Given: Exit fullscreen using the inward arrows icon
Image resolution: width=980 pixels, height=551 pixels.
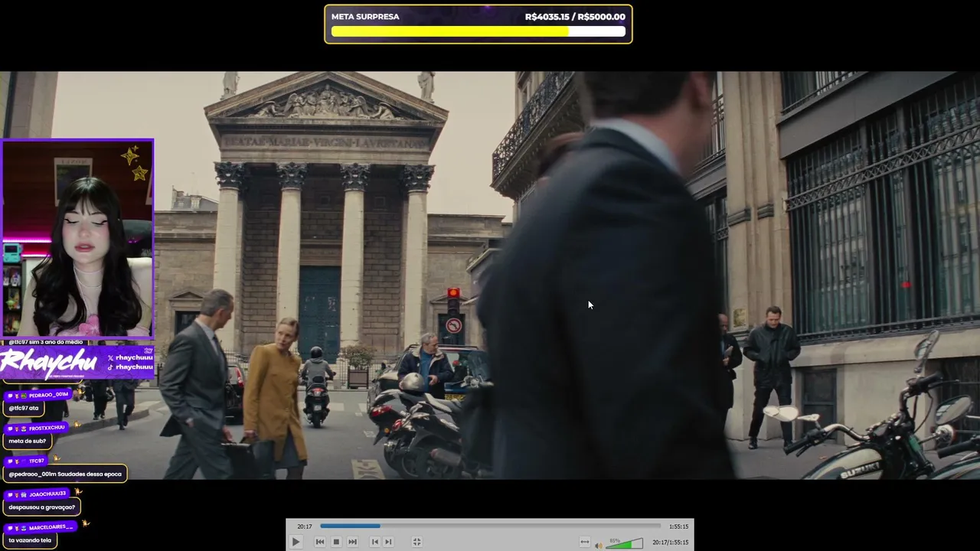Looking at the screenshot, I should click(416, 542).
